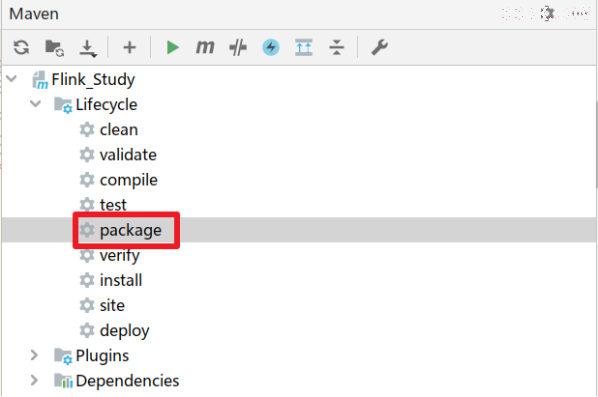The image size is (598, 397).
Task: Generate sources and update folders icon
Action: tap(55, 48)
